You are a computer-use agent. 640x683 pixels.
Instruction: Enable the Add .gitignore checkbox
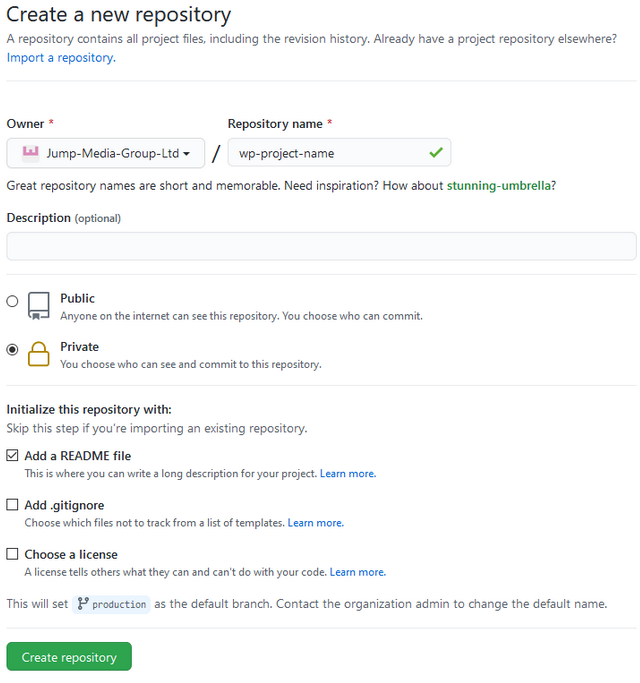click(x=13, y=505)
